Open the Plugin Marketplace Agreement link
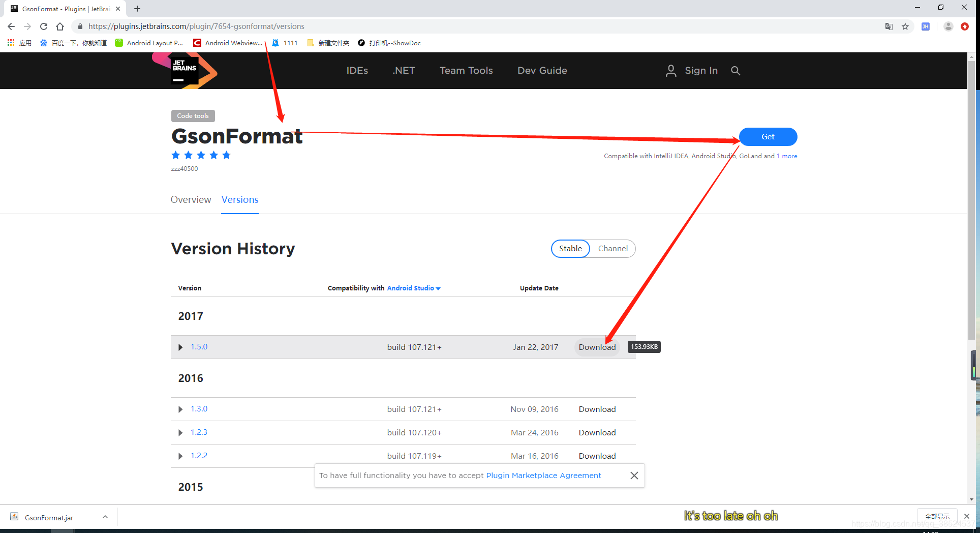This screenshot has width=980, height=533. point(543,476)
